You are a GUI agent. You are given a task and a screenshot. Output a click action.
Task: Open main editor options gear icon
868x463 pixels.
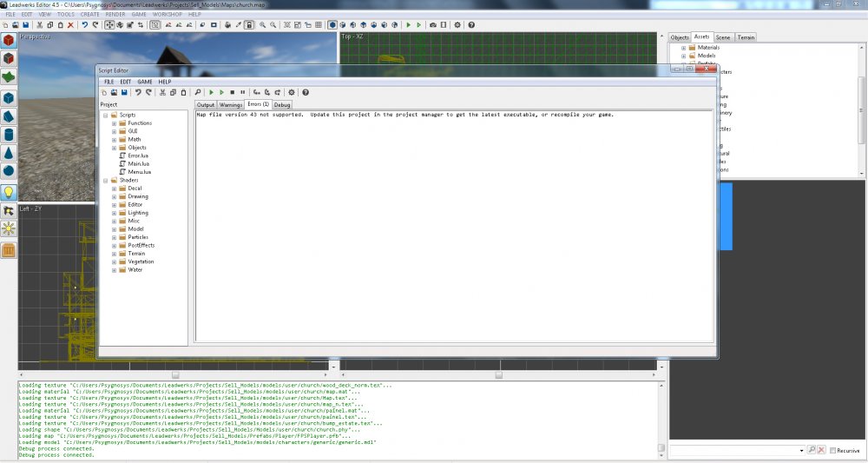click(457, 25)
